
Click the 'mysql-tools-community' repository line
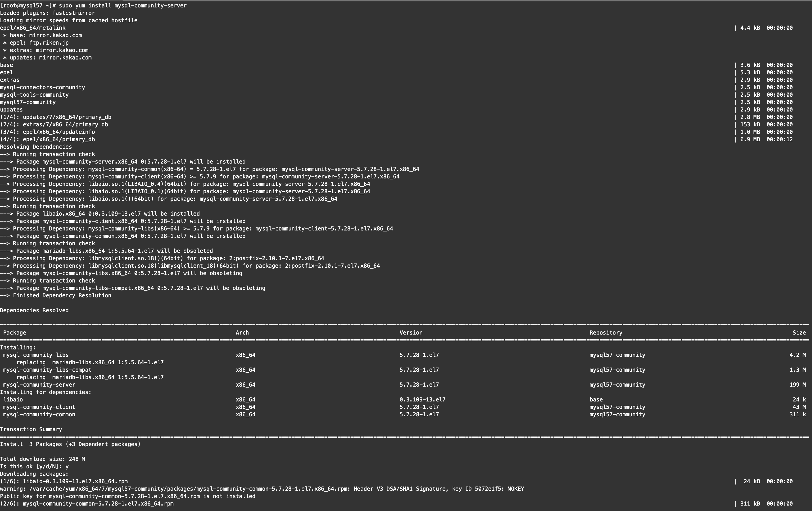(x=34, y=95)
